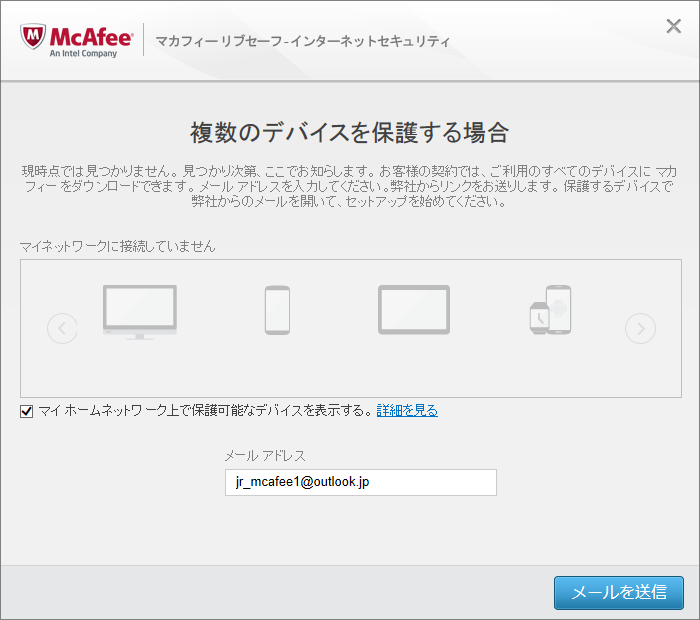The image size is (700, 620).
Task: Uncheck the show protectable devices checkbox
Action: 27,411
